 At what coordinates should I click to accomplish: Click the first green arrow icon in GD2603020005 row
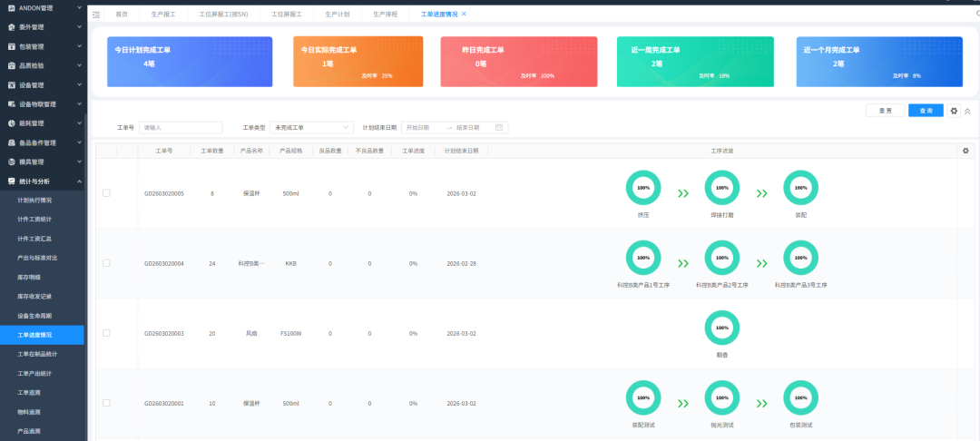(683, 193)
